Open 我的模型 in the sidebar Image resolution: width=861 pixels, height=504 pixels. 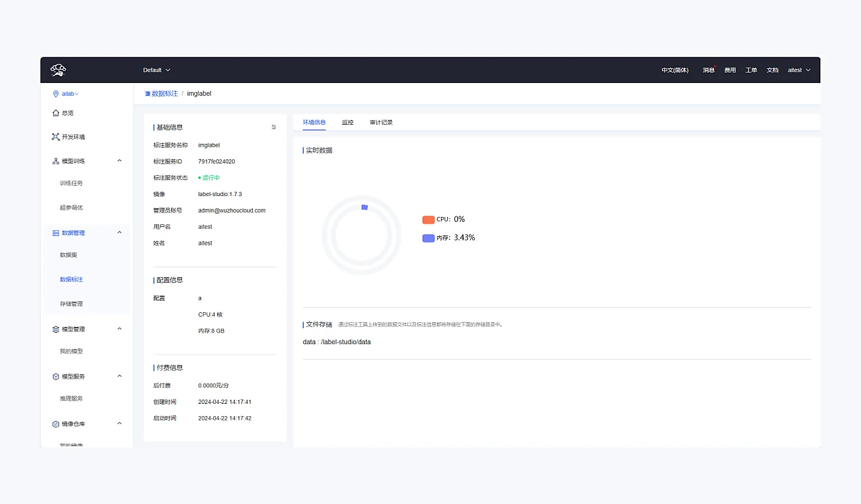[71, 352]
